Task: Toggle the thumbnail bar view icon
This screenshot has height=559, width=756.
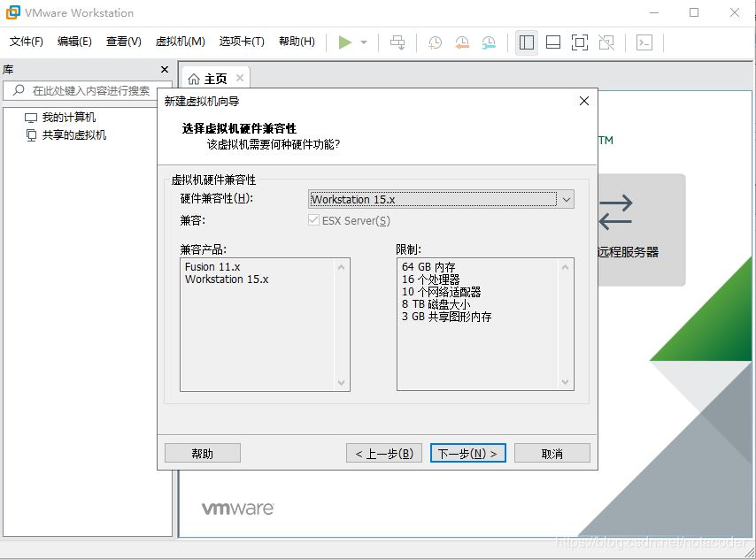Action: point(553,42)
